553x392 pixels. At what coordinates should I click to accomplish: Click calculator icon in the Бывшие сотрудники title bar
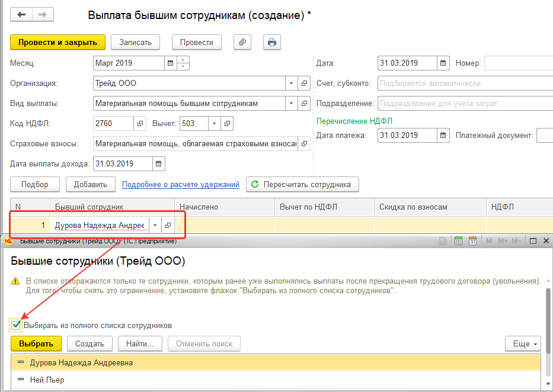458,241
